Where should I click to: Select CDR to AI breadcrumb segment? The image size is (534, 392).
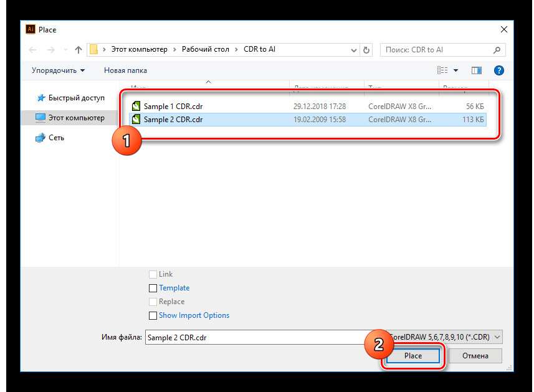pyautogui.click(x=259, y=49)
